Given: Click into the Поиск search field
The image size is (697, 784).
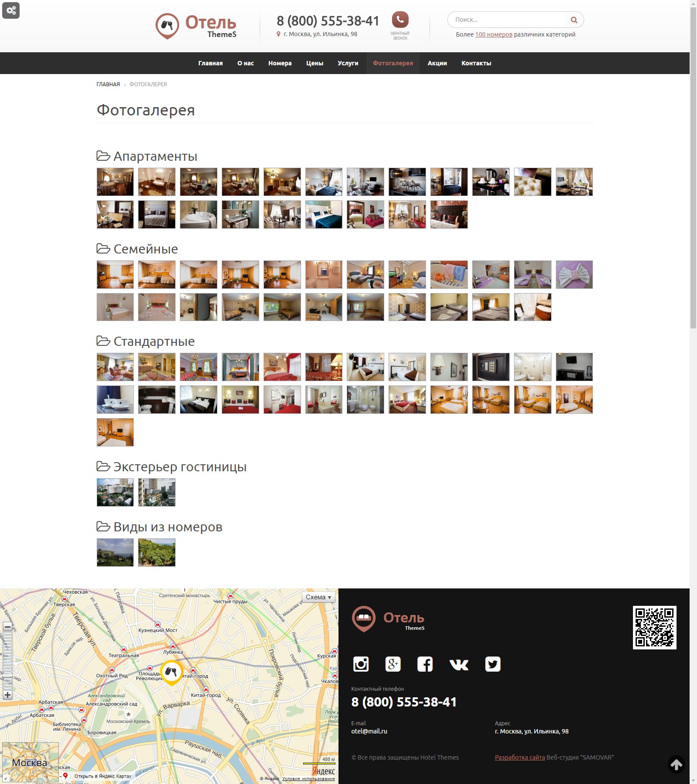Looking at the screenshot, I should pyautogui.click(x=508, y=20).
